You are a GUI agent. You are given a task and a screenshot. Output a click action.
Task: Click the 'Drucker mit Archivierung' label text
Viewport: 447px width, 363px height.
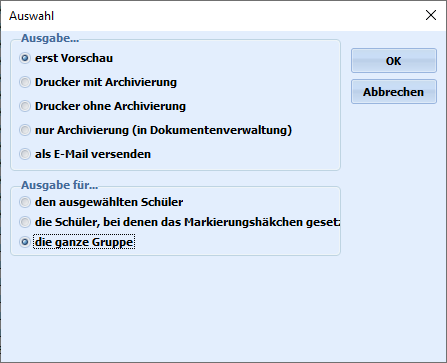(106, 82)
